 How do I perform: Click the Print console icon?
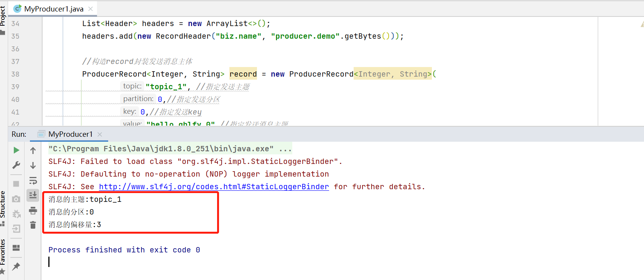coord(33,210)
